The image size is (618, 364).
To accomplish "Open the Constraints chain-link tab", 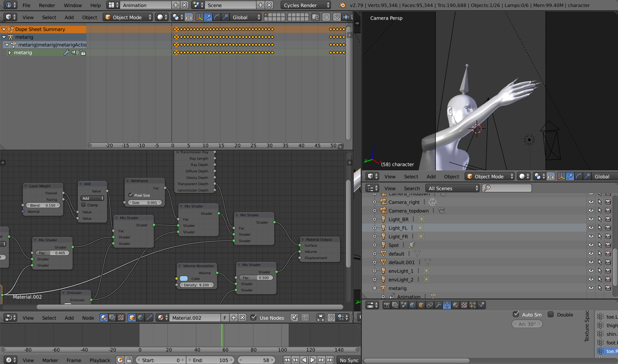I will [x=430, y=305].
